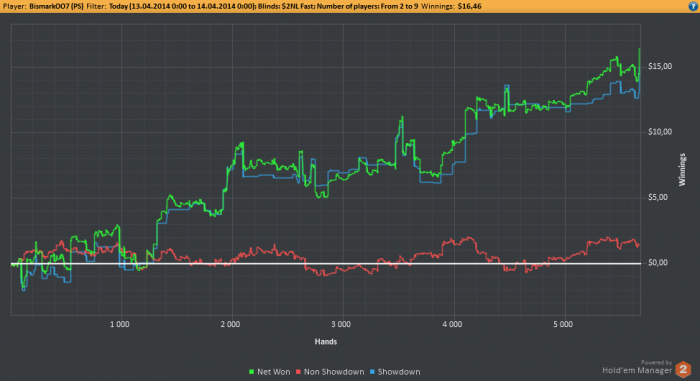Screen dimensions: 700x381
Task: Click the vertical Winnings axis title
Action: [682, 169]
